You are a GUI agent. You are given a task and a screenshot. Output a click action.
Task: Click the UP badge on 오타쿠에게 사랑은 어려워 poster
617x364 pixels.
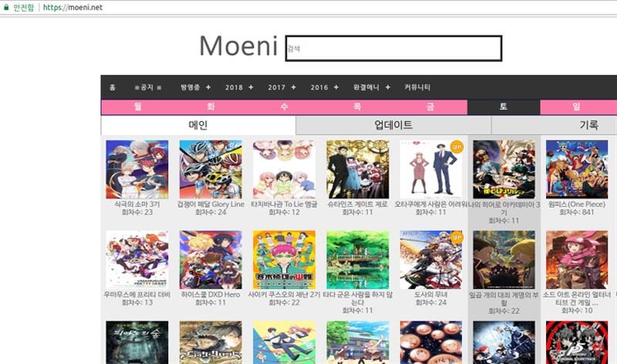(457, 147)
